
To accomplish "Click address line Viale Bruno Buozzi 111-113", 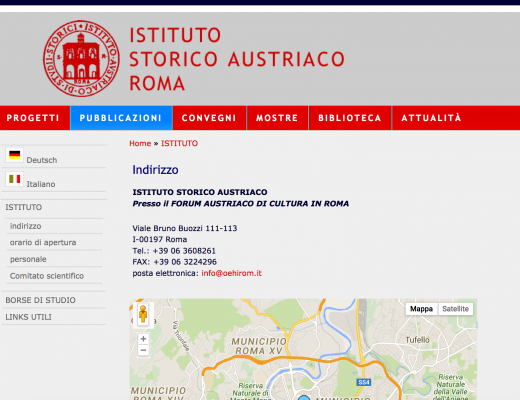I will click(x=185, y=228).
